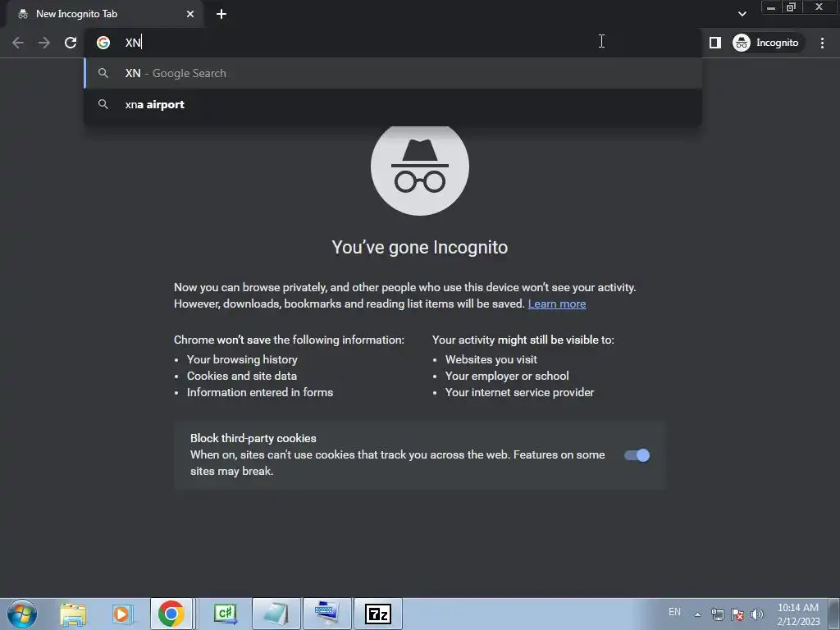
Task: Click 'Information entered in forms' text
Action: coord(260,393)
